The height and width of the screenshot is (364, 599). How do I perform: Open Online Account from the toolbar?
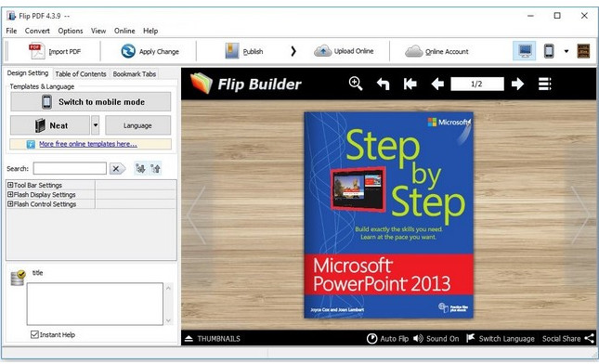(436, 51)
